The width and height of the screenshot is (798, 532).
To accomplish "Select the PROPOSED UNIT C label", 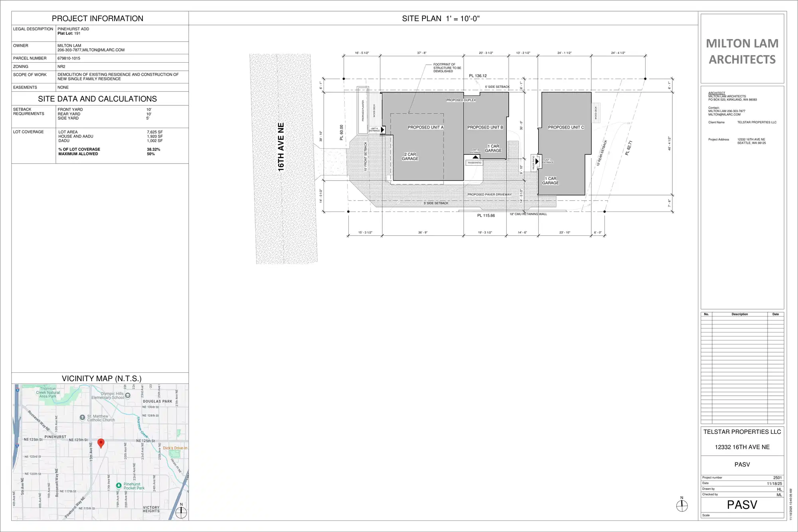I will coord(566,127).
